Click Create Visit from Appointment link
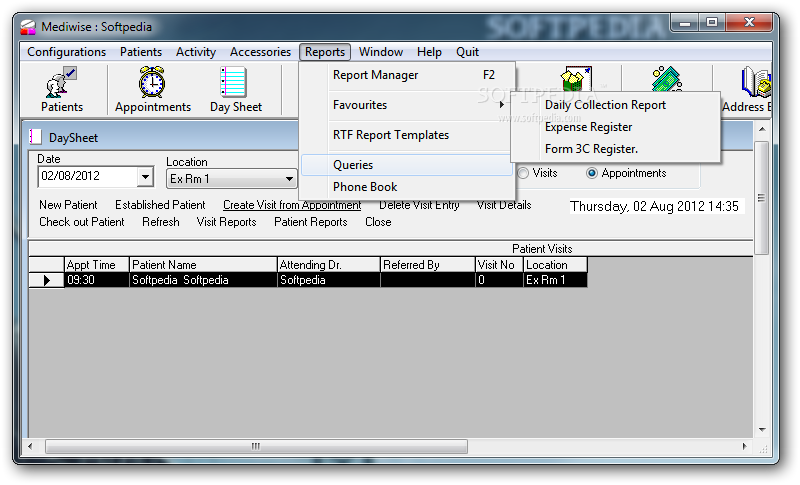 pyautogui.click(x=292, y=205)
